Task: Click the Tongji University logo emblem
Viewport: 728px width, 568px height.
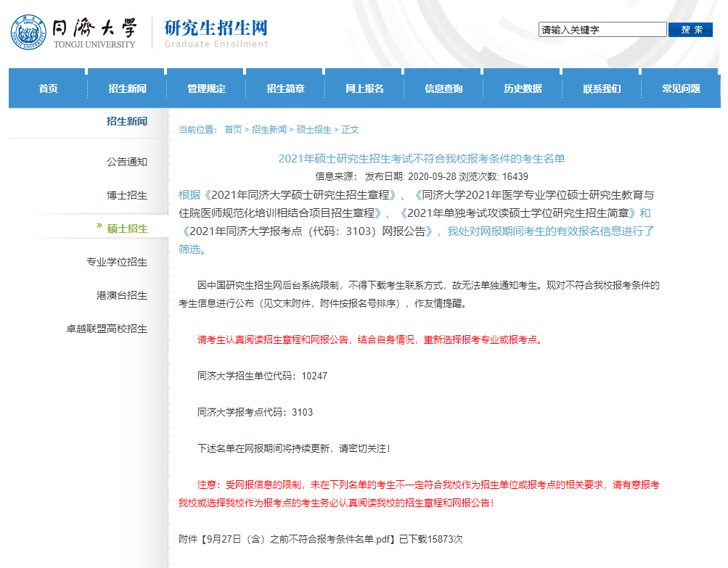Action: 28,33
